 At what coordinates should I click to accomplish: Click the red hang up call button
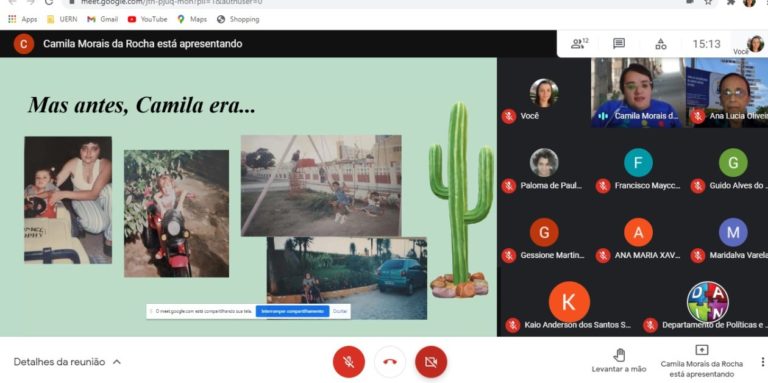[x=390, y=362]
